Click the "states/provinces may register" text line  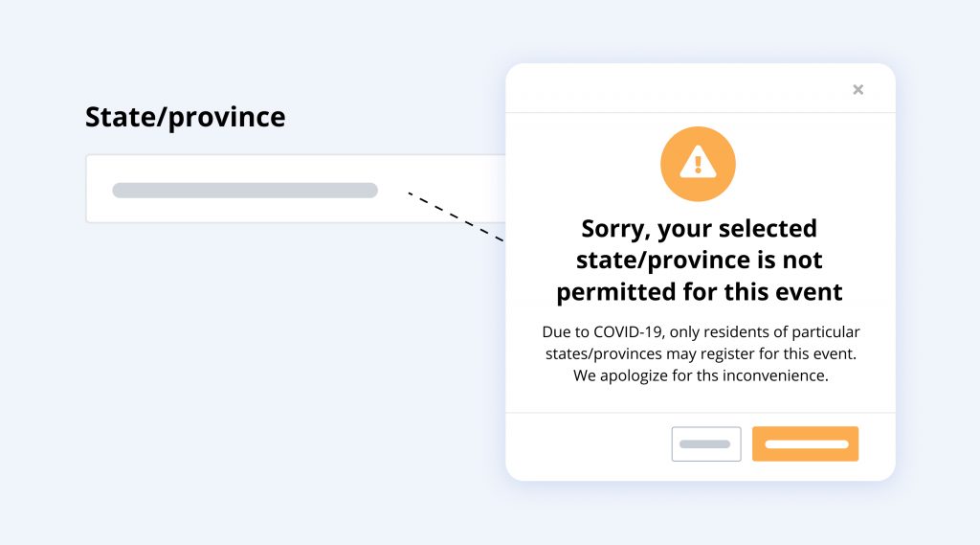coord(701,354)
